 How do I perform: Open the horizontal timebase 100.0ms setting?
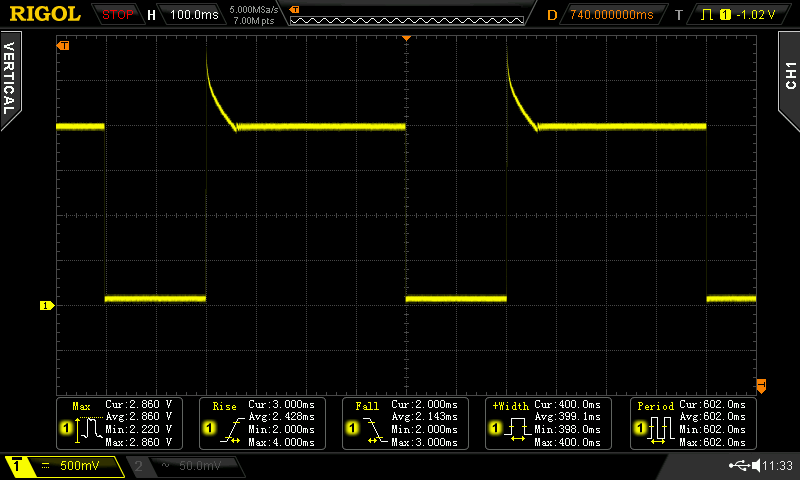click(187, 15)
